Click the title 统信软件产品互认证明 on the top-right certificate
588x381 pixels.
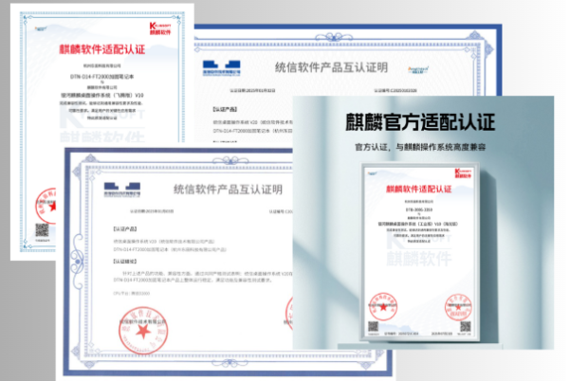click(332, 67)
